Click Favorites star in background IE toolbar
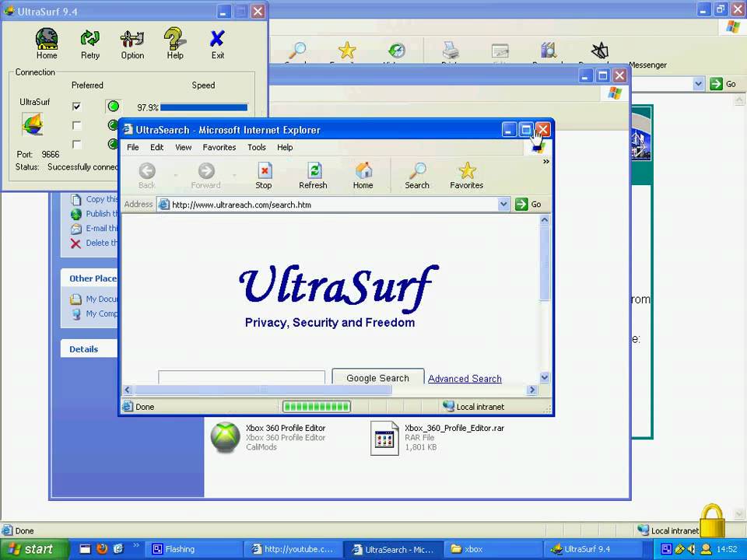The image size is (747, 560). [347, 51]
